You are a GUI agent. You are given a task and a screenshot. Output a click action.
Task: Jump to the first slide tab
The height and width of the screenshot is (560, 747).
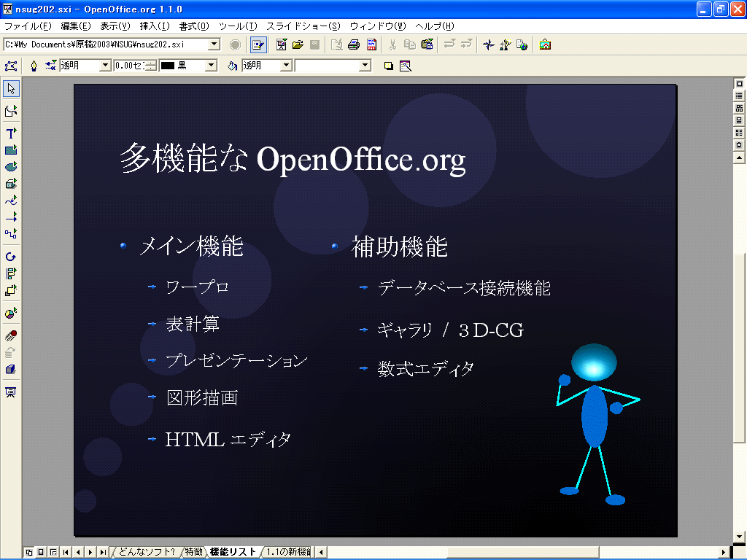pyautogui.click(x=66, y=553)
